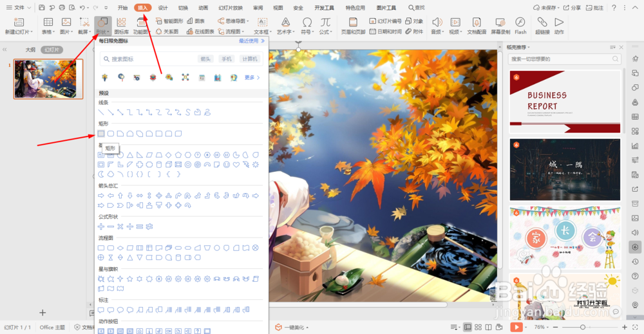Switch to reading view icon
Screen dimensions: 644x334
pyautogui.click(x=488, y=327)
